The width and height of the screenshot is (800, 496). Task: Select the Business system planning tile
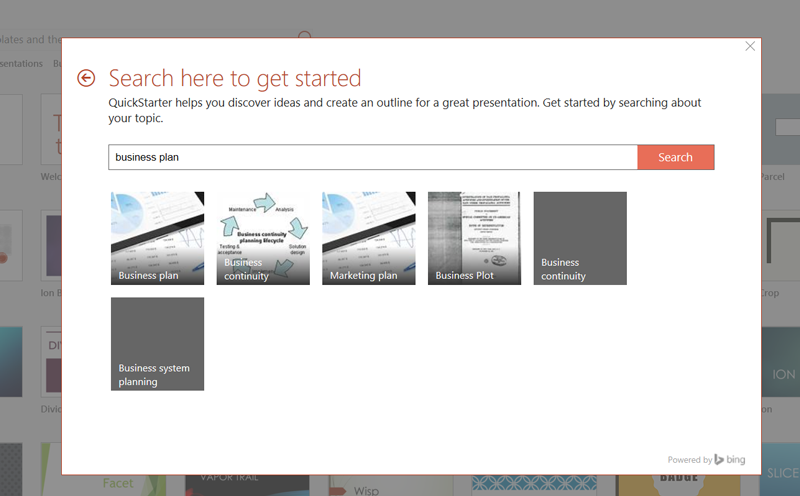click(157, 343)
